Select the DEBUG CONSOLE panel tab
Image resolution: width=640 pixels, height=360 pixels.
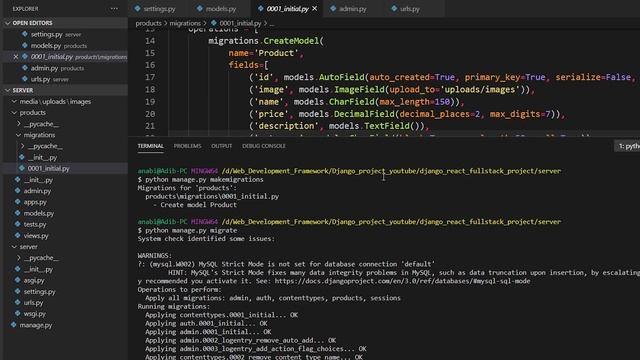[264, 146]
